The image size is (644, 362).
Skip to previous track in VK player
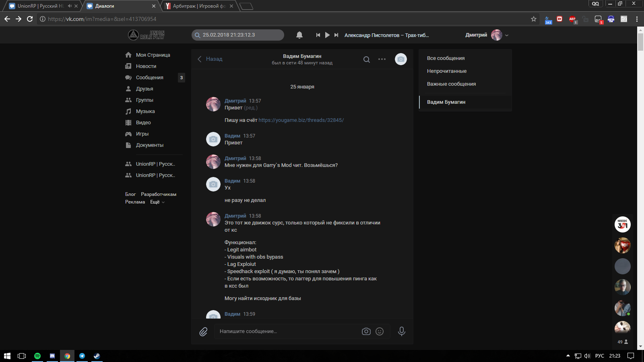coord(318,35)
